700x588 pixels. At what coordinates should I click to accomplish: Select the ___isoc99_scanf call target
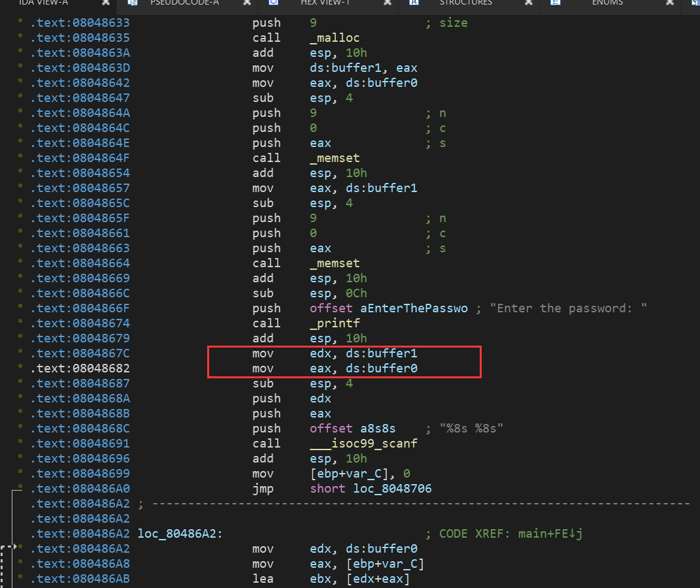point(363,444)
